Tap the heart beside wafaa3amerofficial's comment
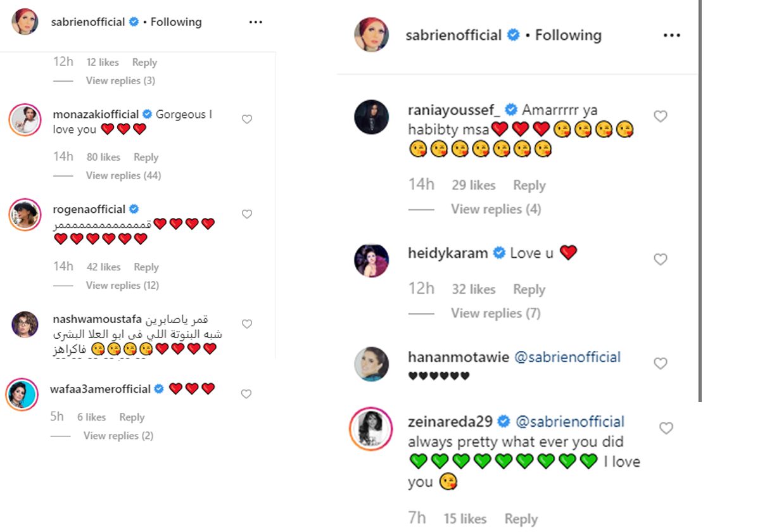 coord(246,394)
